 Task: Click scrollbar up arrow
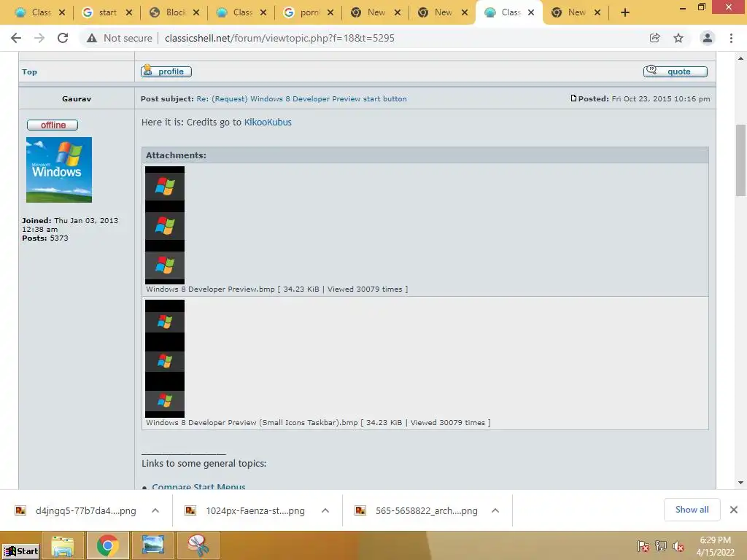[x=740, y=58]
